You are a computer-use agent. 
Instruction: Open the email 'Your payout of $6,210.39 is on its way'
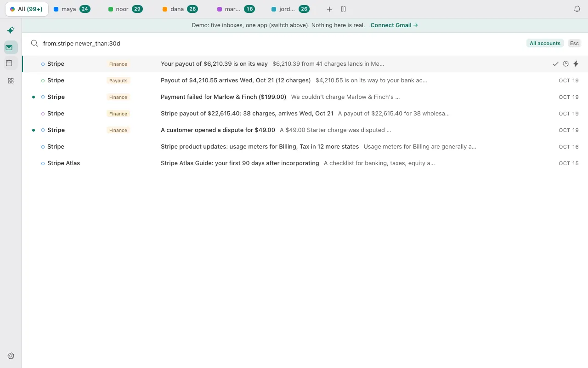(305, 64)
